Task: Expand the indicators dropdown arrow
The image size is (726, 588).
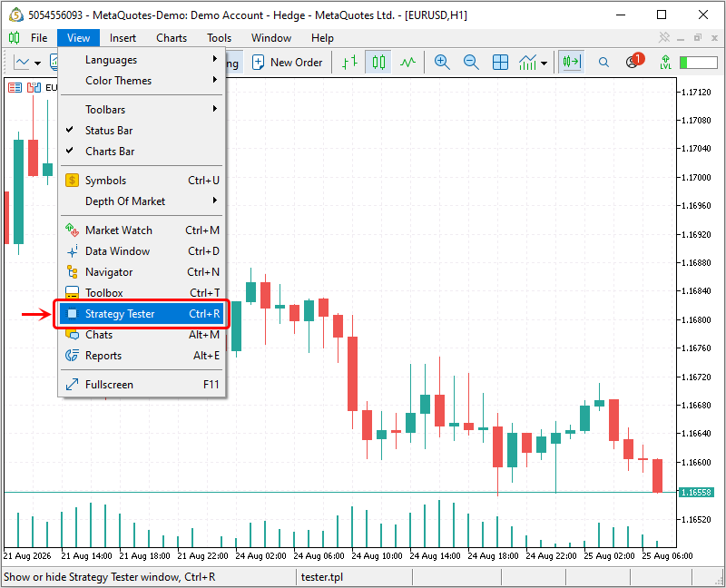Action: pyautogui.click(x=544, y=63)
